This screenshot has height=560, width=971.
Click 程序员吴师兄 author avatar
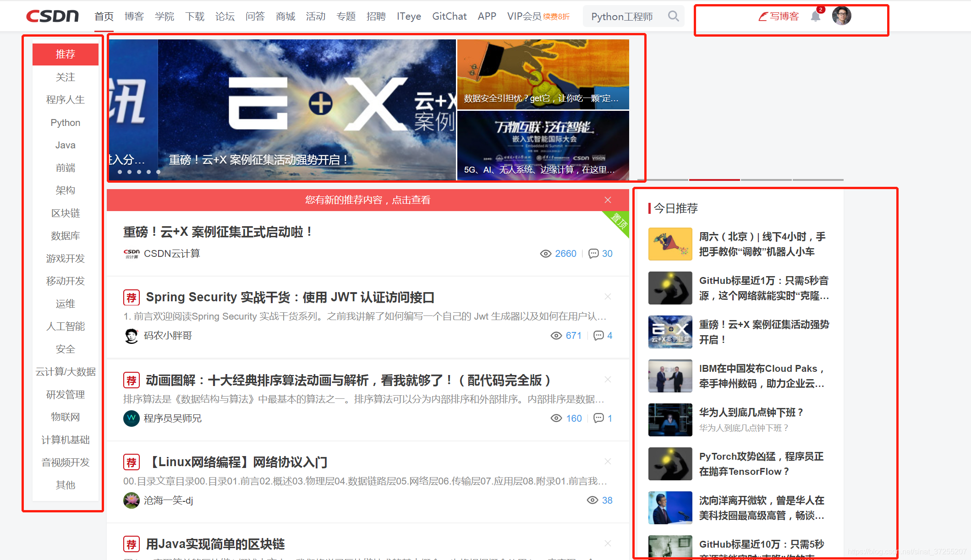pyautogui.click(x=132, y=418)
